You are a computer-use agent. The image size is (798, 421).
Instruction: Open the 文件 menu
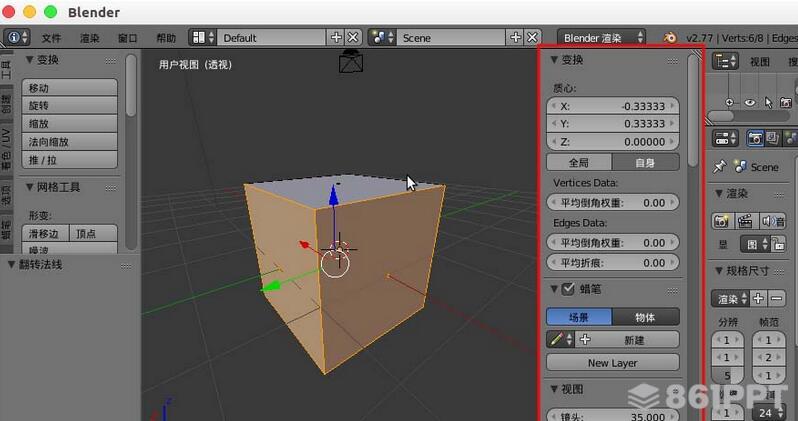51,38
